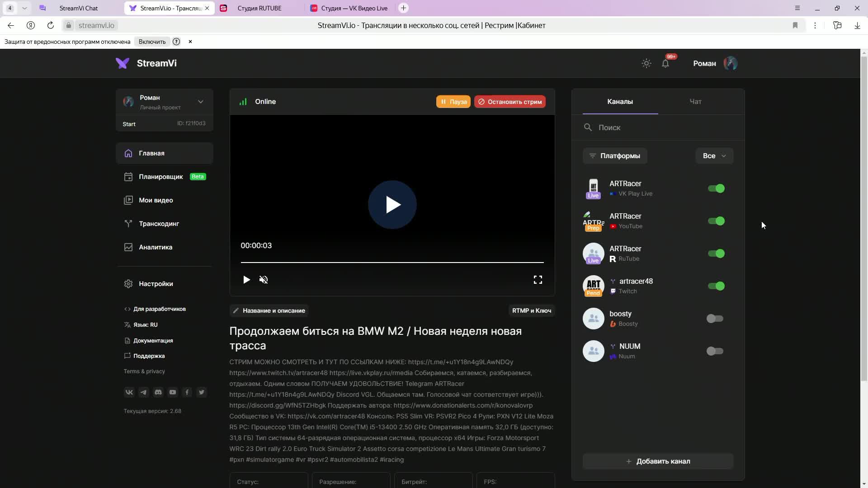Turn off the ARTRacer YouTube channel toggle
Screen dimensions: 868x488
tap(716, 221)
